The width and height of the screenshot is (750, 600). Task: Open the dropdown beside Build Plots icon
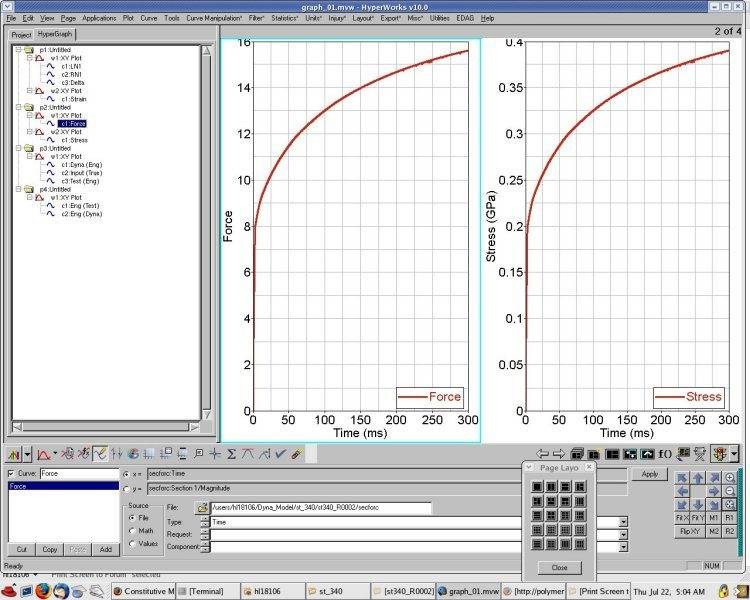pyautogui.click(x=28, y=454)
